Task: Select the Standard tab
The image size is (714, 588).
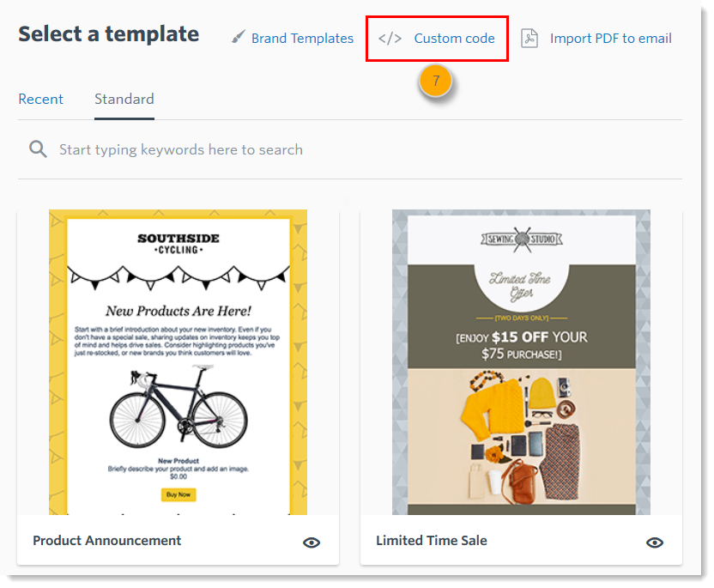Action: [124, 99]
